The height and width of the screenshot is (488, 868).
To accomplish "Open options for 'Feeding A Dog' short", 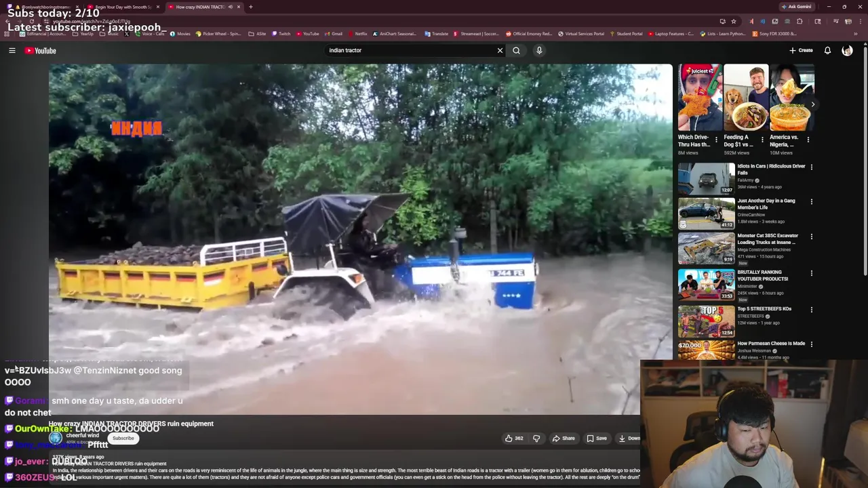I will [x=762, y=140].
